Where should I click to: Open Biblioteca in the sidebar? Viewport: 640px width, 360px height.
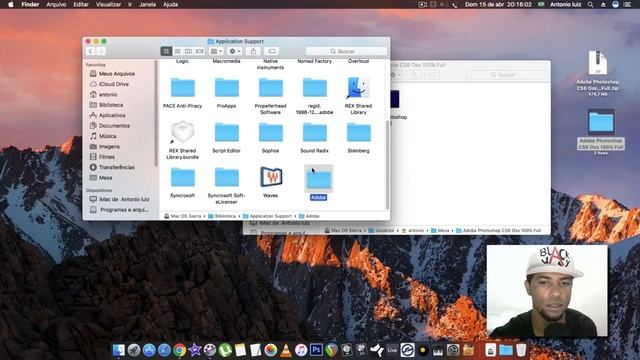tap(111, 105)
